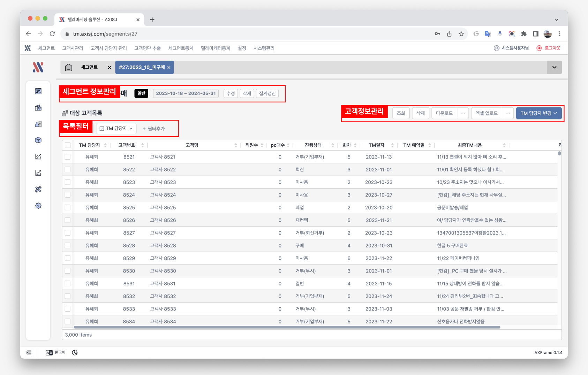Expand the TM 담당자 filter dropdown
Image resolution: width=588 pixels, height=375 pixels.
116,129
